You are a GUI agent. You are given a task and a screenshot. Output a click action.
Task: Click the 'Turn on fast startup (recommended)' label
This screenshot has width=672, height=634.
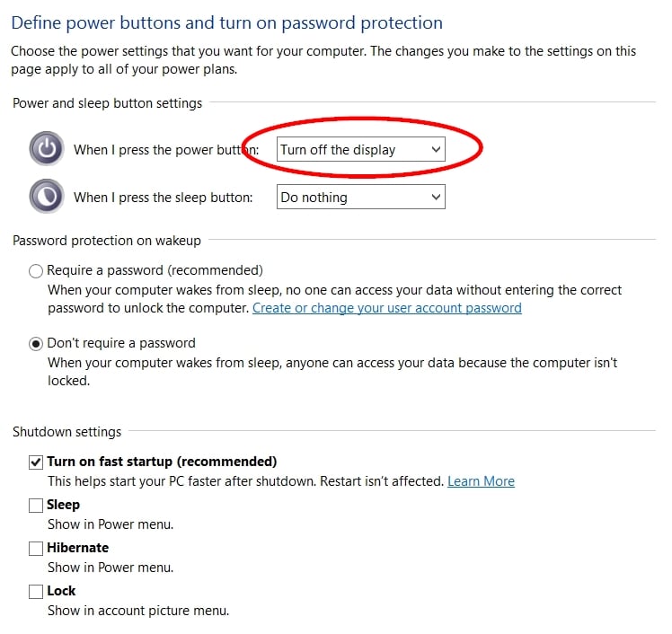[162, 462]
